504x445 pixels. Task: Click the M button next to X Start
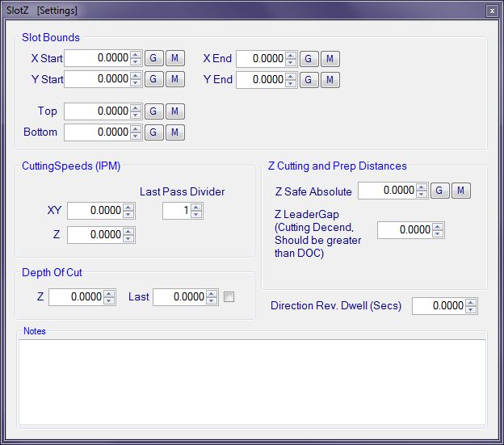pyautogui.click(x=175, y=58)
